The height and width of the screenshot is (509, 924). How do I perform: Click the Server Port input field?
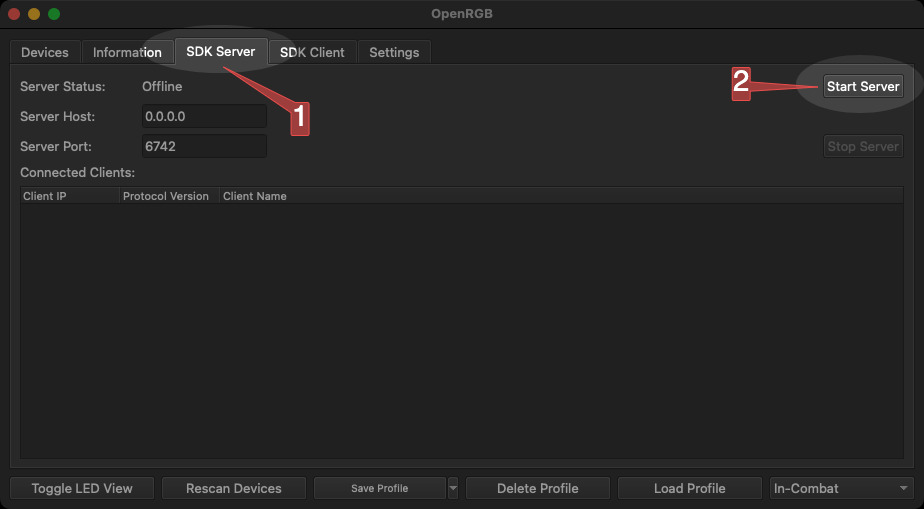204,146
